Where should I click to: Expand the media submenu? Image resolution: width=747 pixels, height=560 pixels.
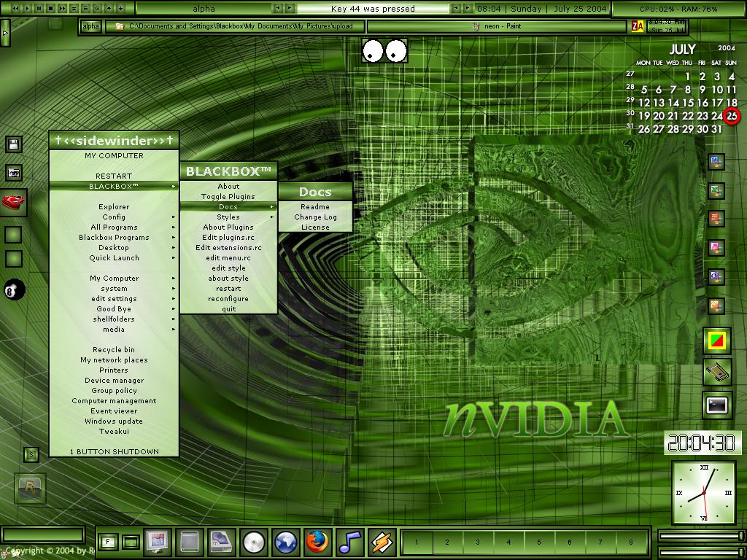pyautogui.click(x=114, y=330)
